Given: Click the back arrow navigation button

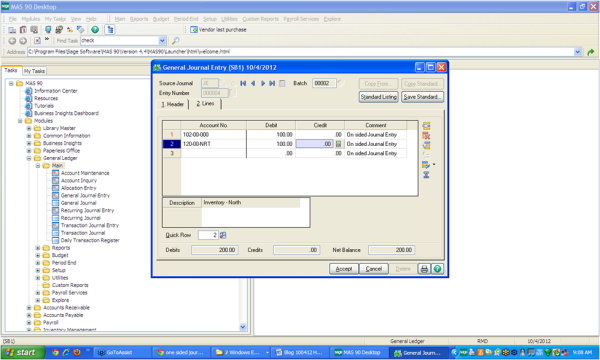Looking at the screenshot, I should point(12,41).
